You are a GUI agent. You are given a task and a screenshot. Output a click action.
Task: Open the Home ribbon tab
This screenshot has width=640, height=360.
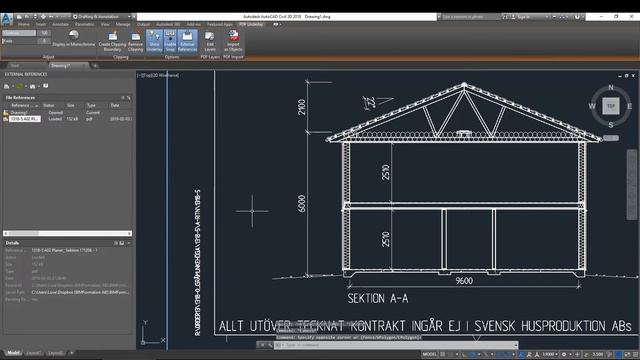24,24
